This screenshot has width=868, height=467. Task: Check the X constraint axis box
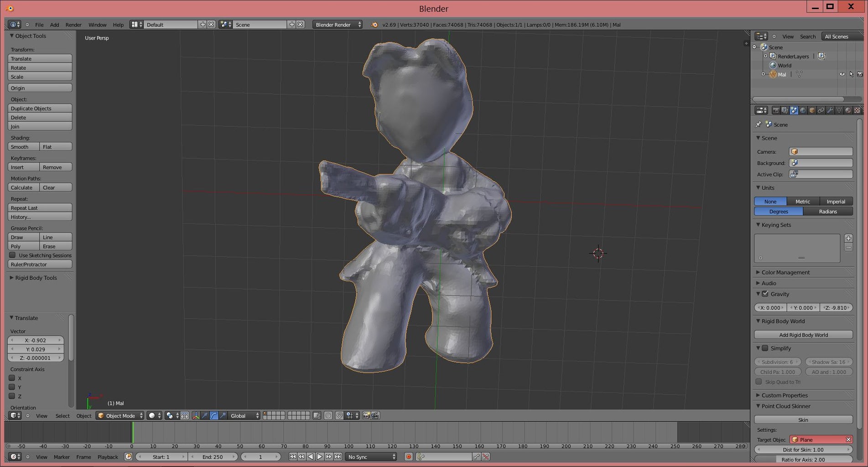pyautogui.click(x=12, y=378)
